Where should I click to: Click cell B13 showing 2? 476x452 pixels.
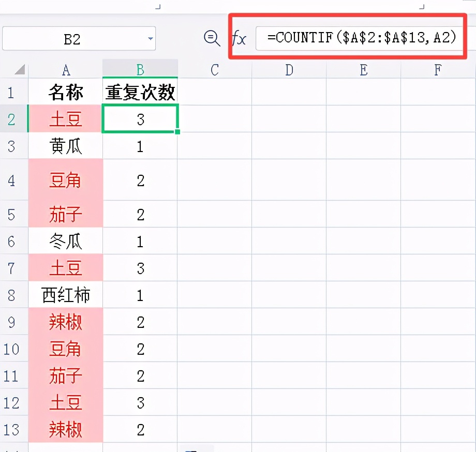140,430
